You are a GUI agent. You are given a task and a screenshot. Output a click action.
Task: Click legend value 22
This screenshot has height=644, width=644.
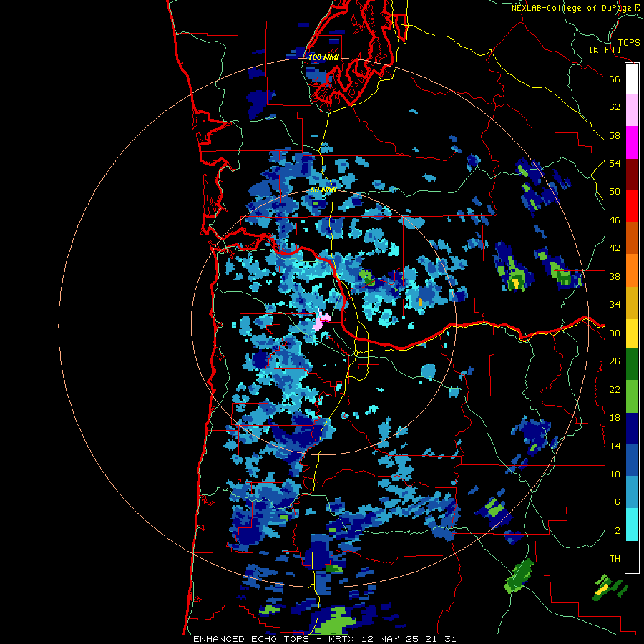click(615, 389)
